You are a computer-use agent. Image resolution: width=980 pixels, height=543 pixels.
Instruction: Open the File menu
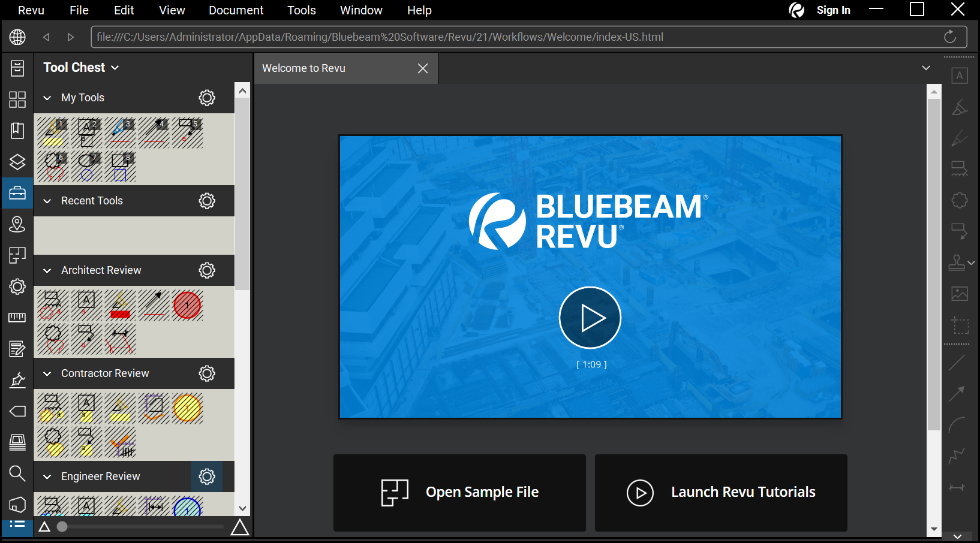[79, 10]
